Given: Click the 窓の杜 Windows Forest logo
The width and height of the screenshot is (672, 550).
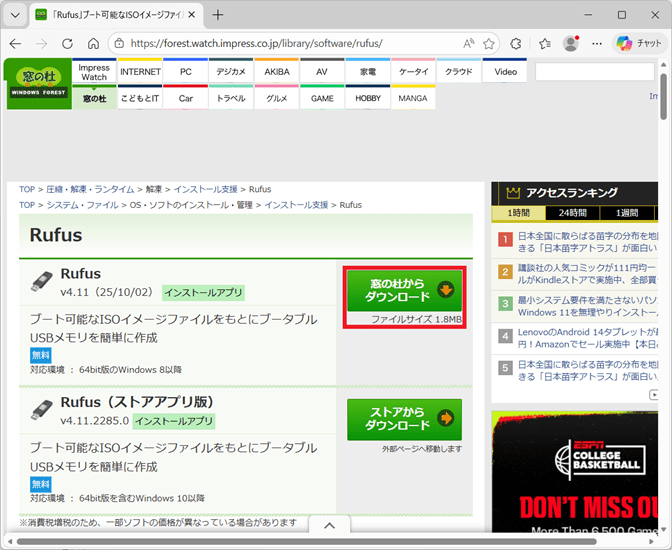Looking at the screenshot, I should (38, 83).
